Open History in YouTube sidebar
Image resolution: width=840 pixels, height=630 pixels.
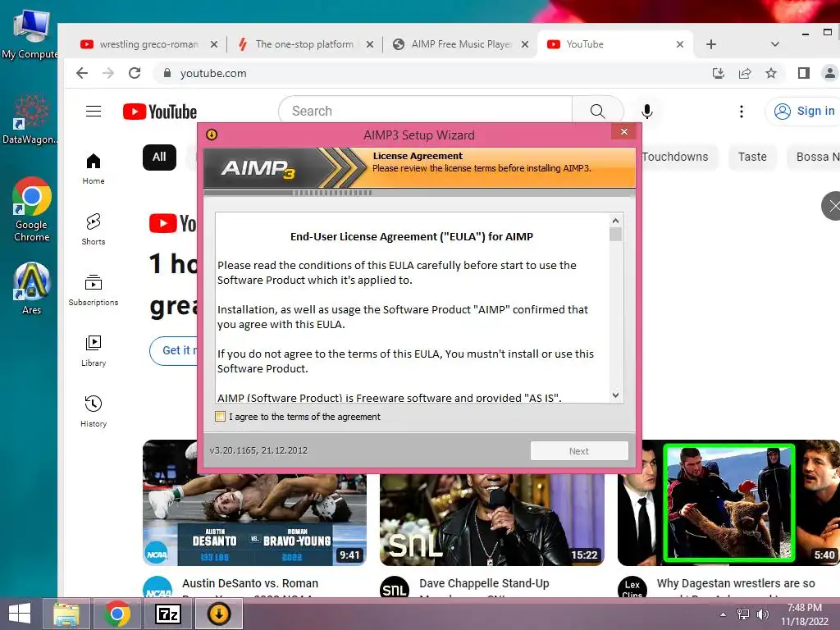pos(94,412)
